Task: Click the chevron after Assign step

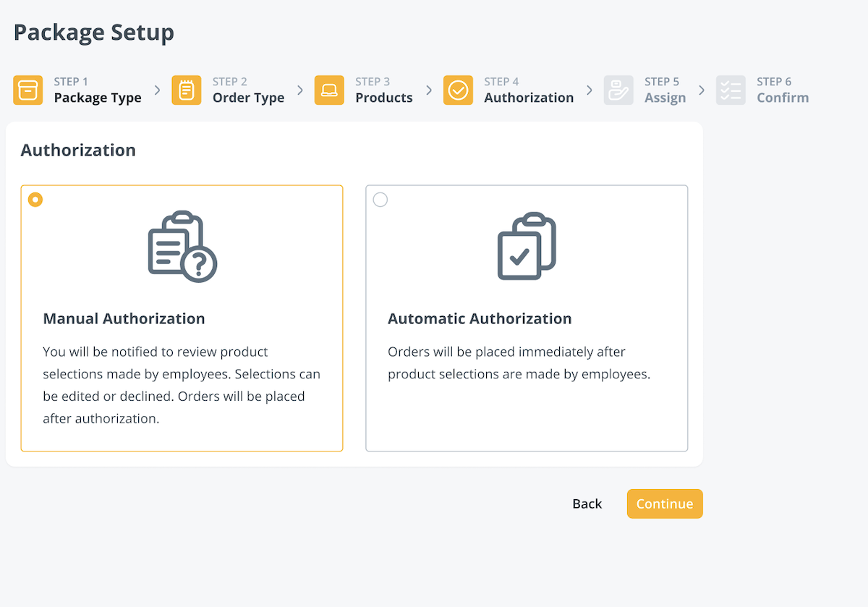Action: click(x=702, y=90)
